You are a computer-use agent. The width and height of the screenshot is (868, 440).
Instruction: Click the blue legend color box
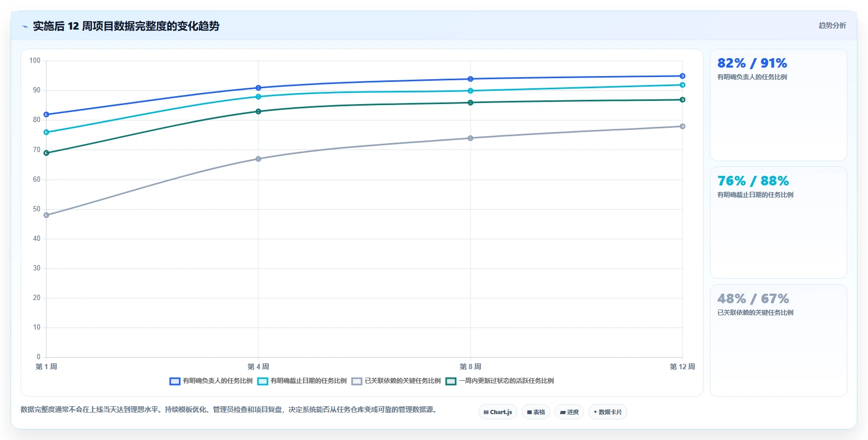[175, 381]
